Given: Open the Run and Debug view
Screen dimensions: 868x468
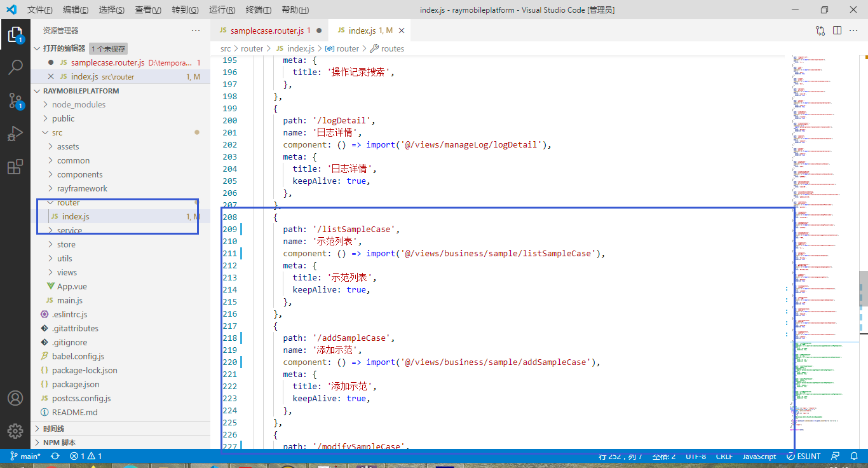Looking at the screenshot, I should click(x=15, y=134).
